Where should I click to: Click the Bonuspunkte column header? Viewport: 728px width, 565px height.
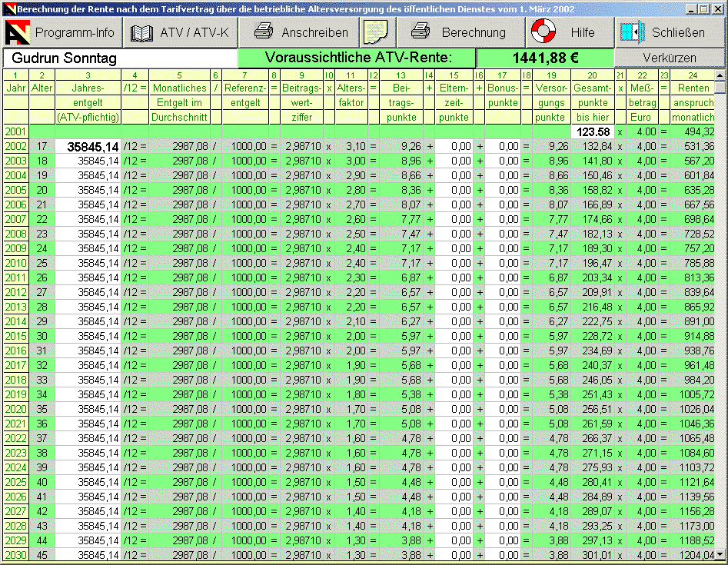click(503, 95)
